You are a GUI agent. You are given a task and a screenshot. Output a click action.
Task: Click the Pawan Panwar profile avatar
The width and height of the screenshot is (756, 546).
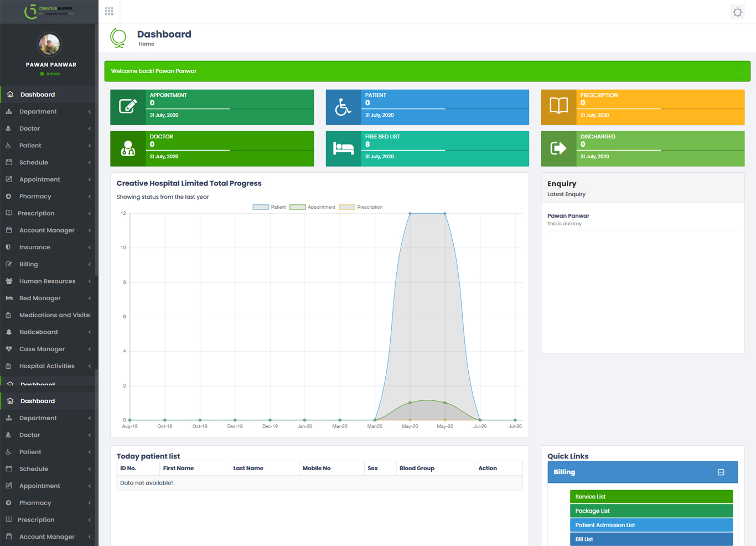pos(49,44)
